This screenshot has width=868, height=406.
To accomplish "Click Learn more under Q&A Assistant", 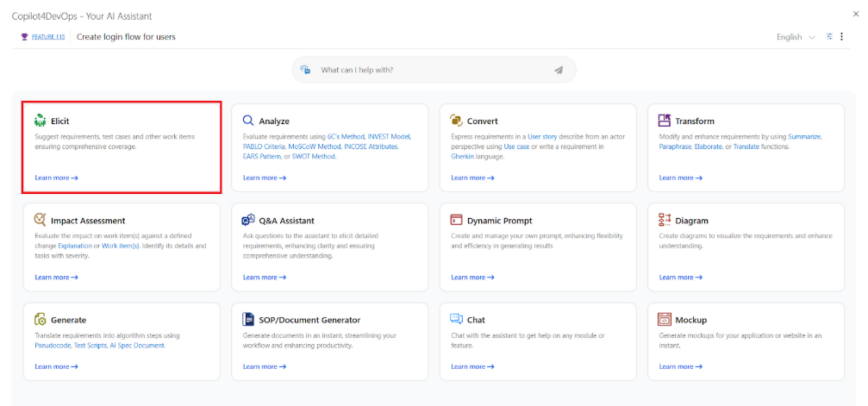I will click(x=265, y=277).
